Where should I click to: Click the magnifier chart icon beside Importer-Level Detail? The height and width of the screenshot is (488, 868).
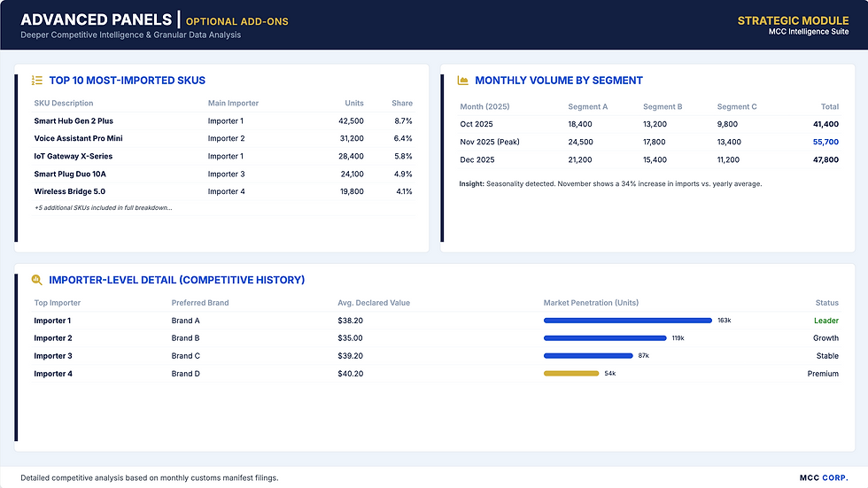[36, 280]
